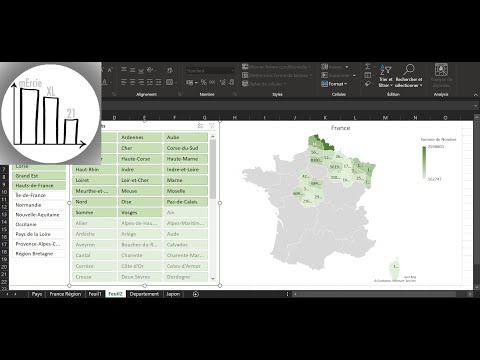Click the top align icon
This screenshot has height=360, width=480.
[124, 70]
